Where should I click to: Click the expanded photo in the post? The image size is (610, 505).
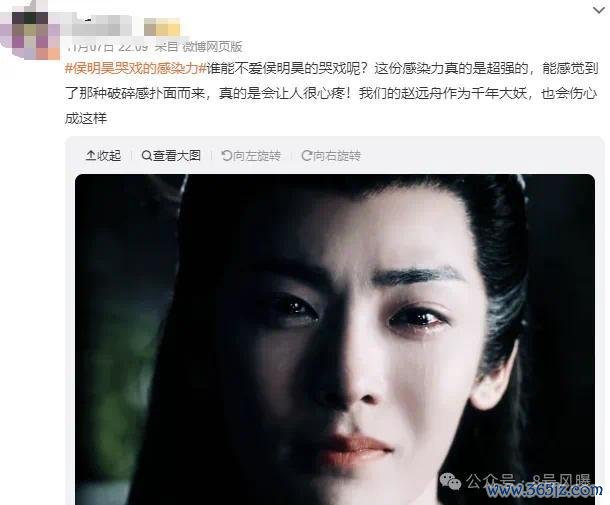click(x=335, y=339)
